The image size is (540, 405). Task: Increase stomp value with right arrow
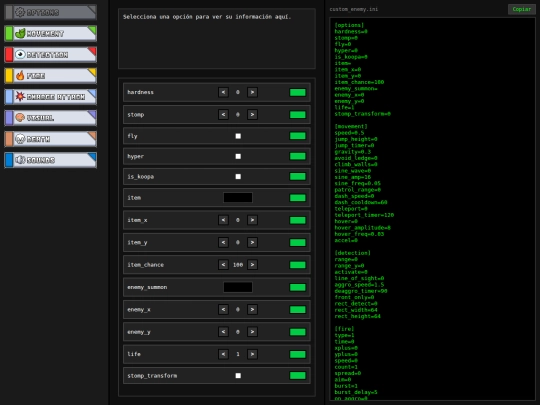click(x=252, y=115)
